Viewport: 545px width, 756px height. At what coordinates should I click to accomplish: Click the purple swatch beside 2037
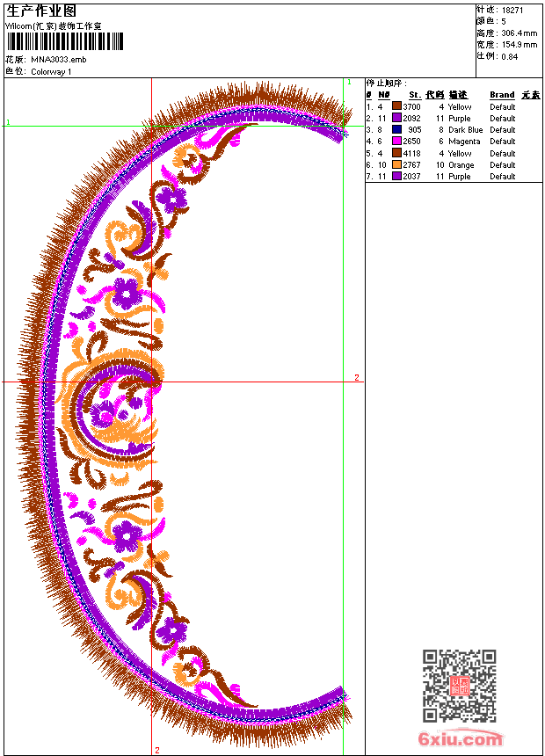click(396, 176)
